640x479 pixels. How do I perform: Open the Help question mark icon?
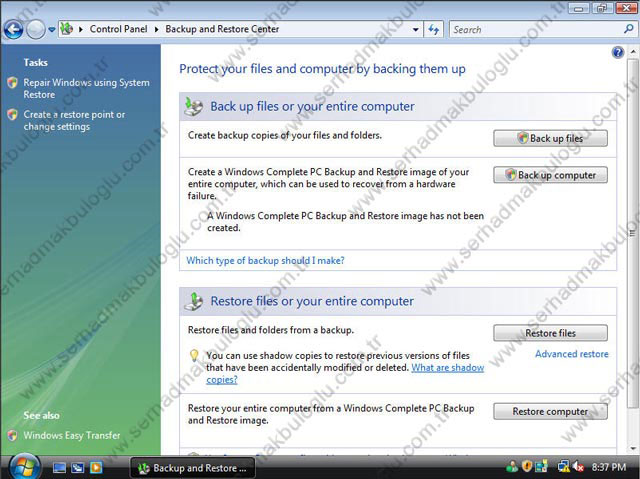618,52
